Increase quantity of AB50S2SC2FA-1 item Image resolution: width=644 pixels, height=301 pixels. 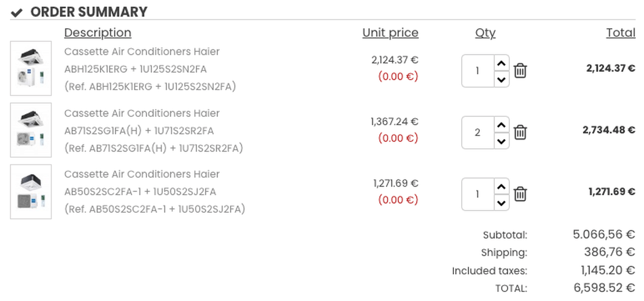502,186
